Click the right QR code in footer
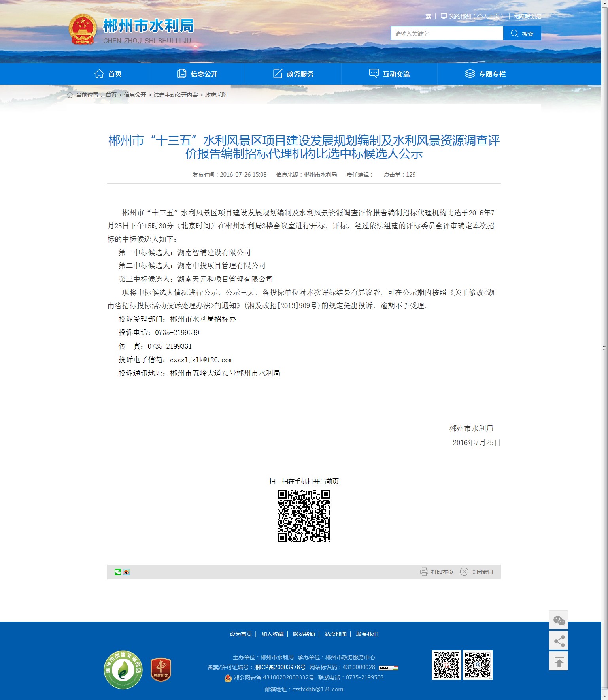Image resolution: width=608 pixels, height=700 pixels. pyautogui.click(x=478, y=665)
